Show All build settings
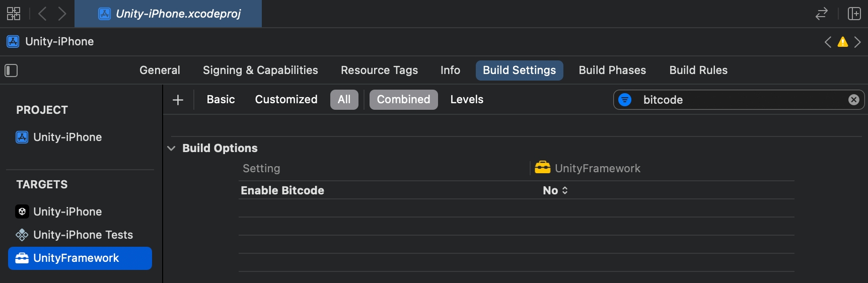The width and height of the screenshot is (868, 283). pos(344,100)
